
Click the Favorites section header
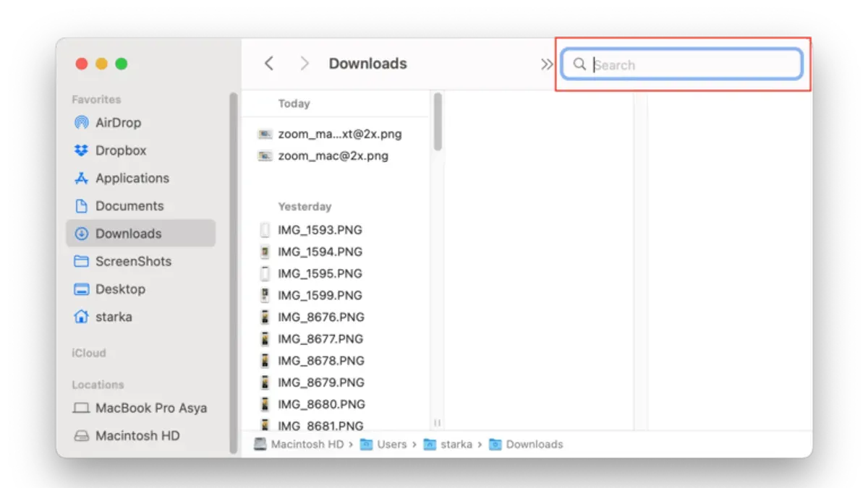pyautogui.click(x=96, y=100)
